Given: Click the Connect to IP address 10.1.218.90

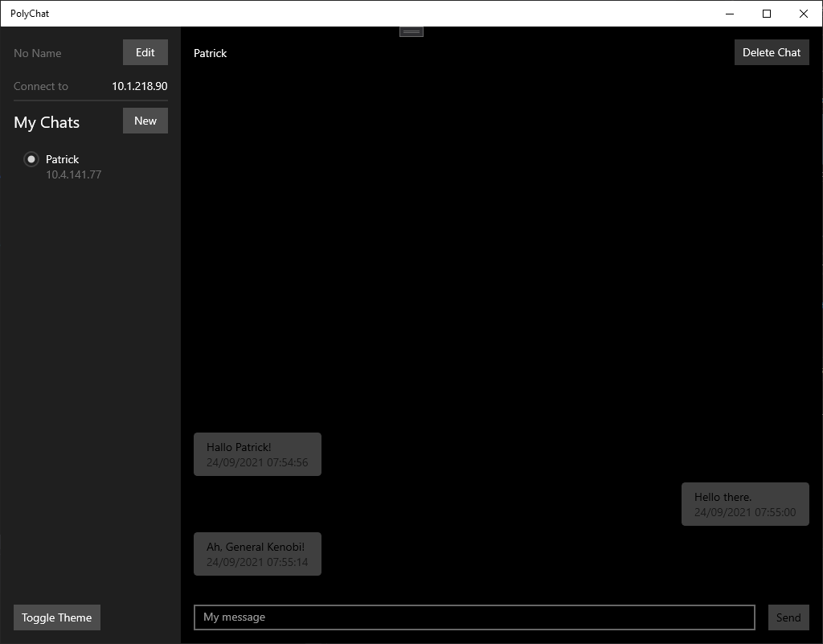Looking at the screenshot, I should 138,85.
